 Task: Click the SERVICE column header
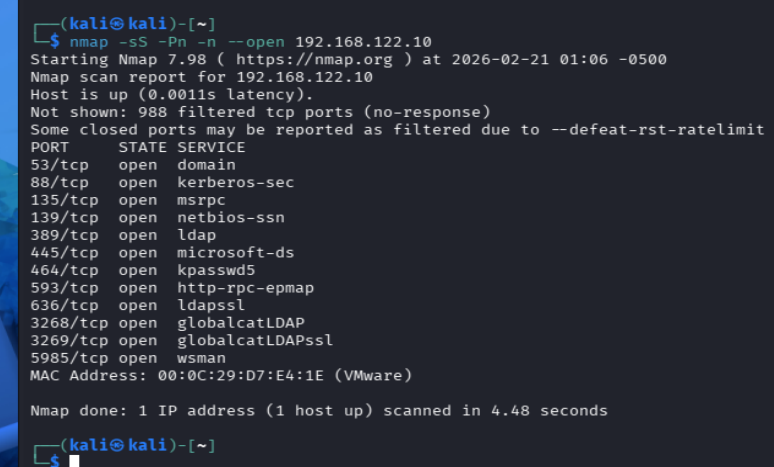coord(211,147)
